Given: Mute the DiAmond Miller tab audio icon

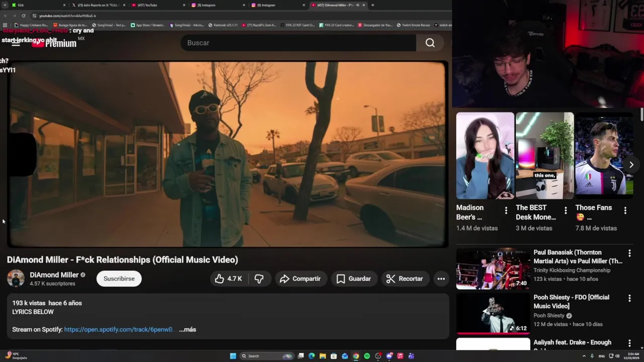Looking at the screenshot, I should 357,5.
